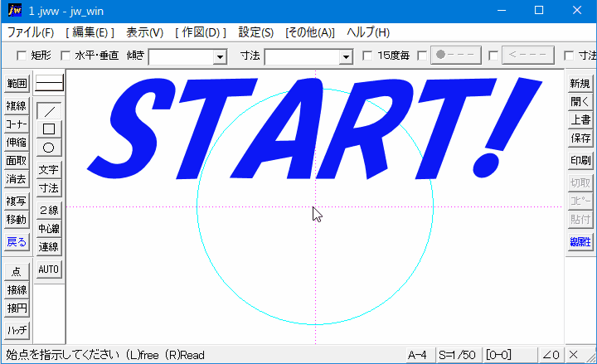Select the rectangle (□) drawing tool
The height and width of the screenshot is (364, 597).
tap(49, 129)
